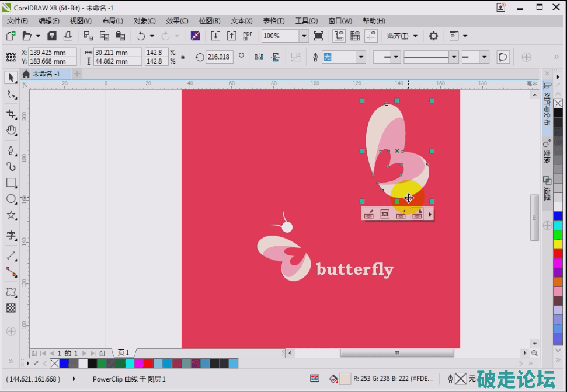
Task: Open the 效果(C) menu
Action: (177, 21)
